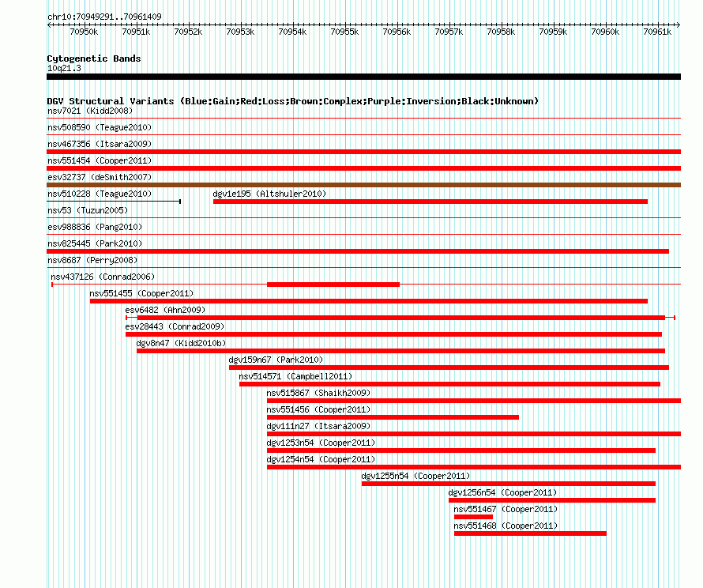Image resolution: width=703 pixels, height=588 pixels.
Task: Click the 70961k ruler tick label
Action: click(x=657, y=32)
